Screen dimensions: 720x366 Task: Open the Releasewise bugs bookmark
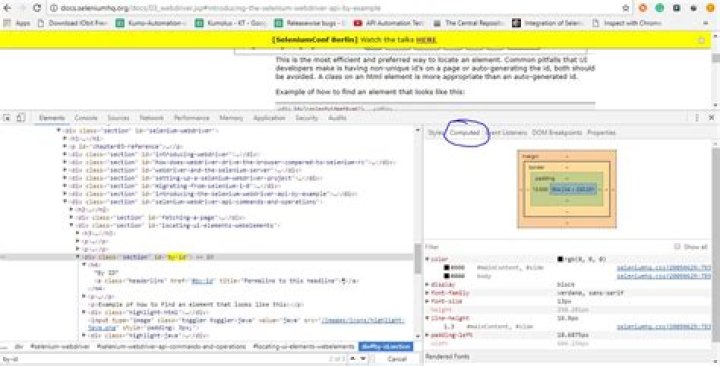tap(310, 23)
